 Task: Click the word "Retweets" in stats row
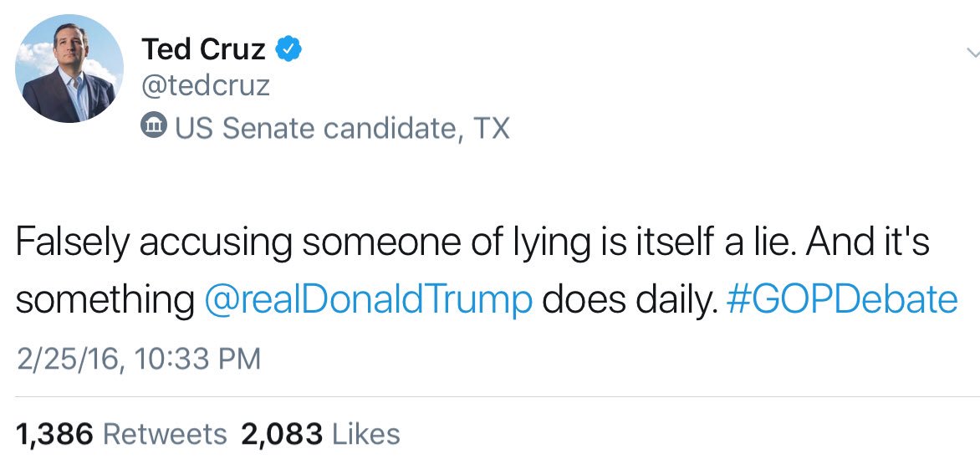coord(164,434)
